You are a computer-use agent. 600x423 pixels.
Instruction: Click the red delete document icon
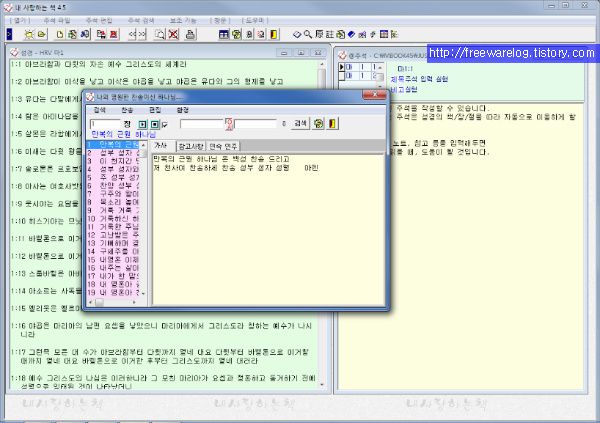[114, 34]
